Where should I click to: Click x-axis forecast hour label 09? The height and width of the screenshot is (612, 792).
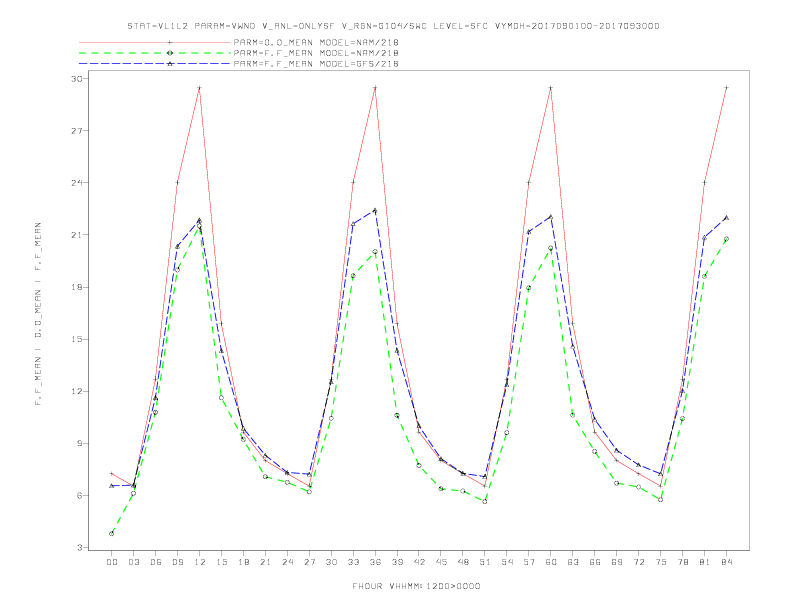177,562
